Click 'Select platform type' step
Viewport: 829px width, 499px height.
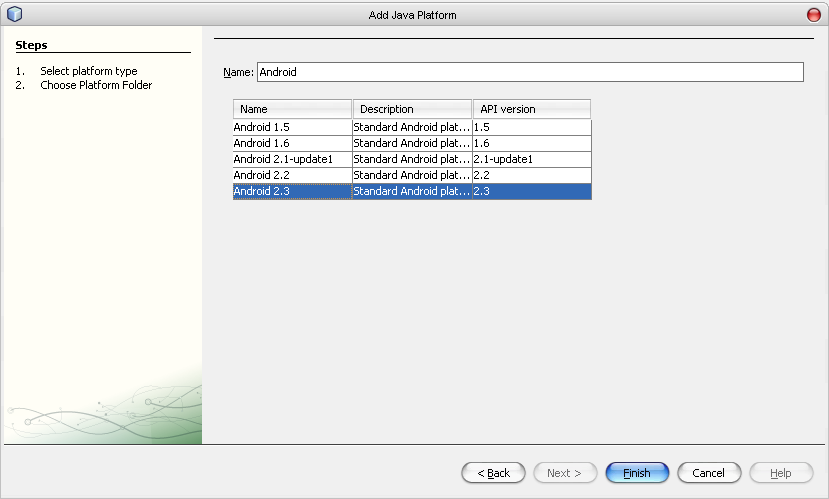(88, 71)
